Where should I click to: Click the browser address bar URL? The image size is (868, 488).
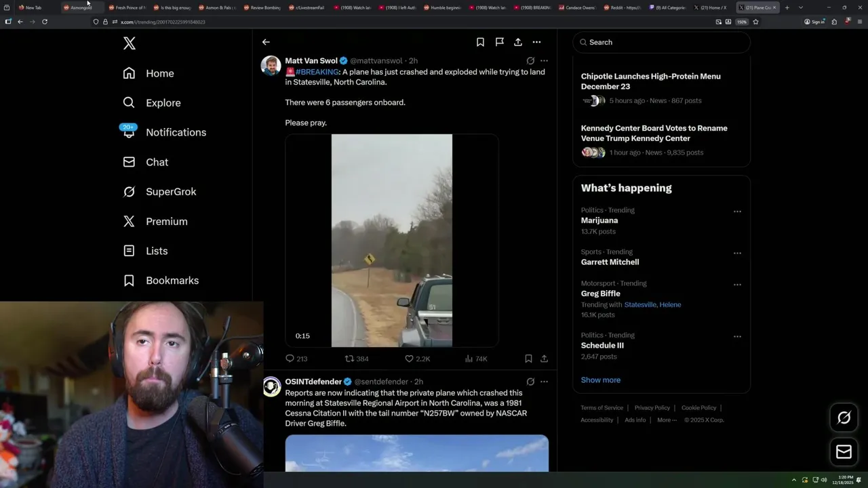point(163,22)
